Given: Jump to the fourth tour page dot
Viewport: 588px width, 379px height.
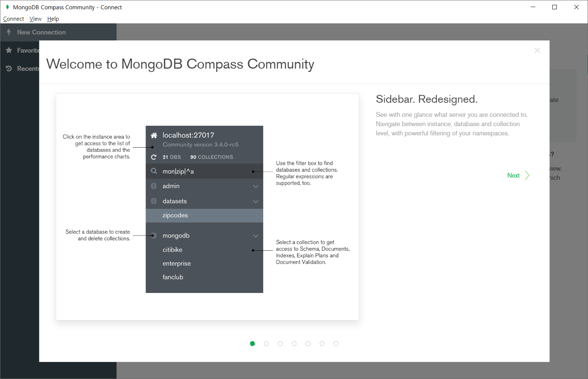Looking at the screenshot, I should tap(294, 344).
